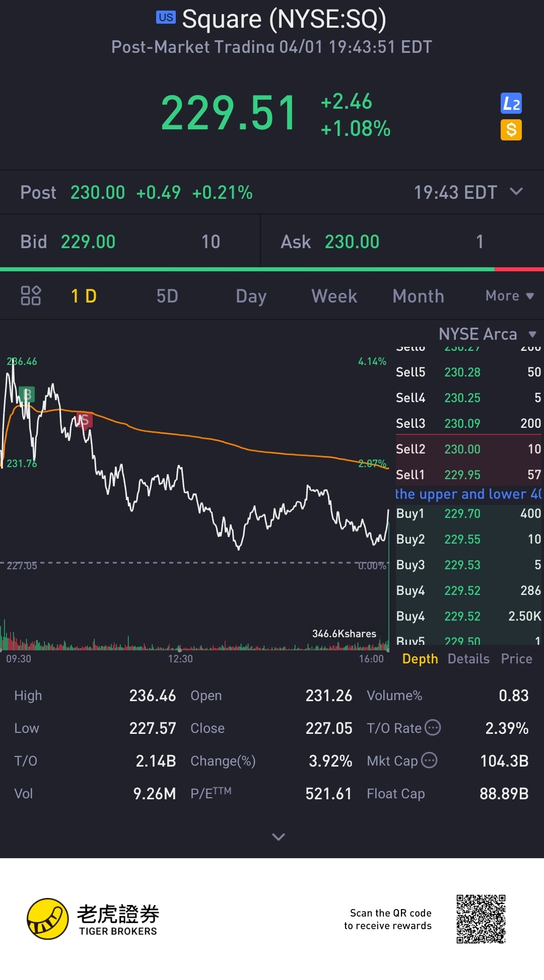Tap the green B buy marker on chart
The width and height of the screenshot is (544, 980).
click(x=27, y=395)
